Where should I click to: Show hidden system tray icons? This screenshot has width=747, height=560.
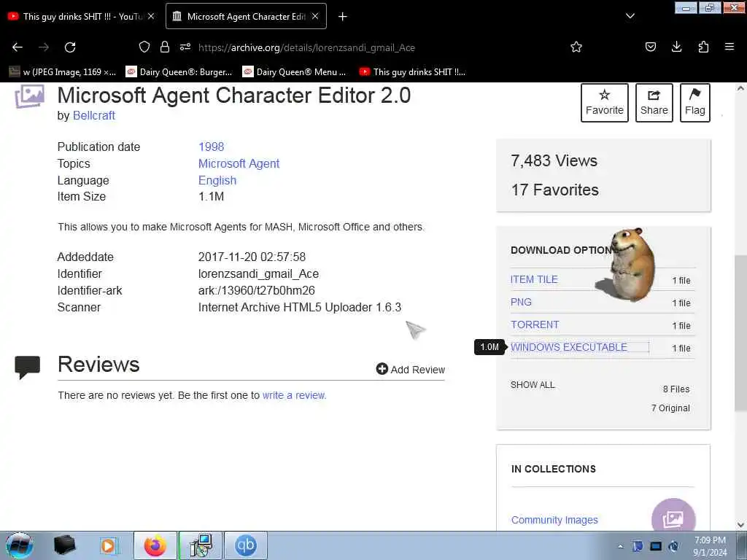(x=620, y=547)
